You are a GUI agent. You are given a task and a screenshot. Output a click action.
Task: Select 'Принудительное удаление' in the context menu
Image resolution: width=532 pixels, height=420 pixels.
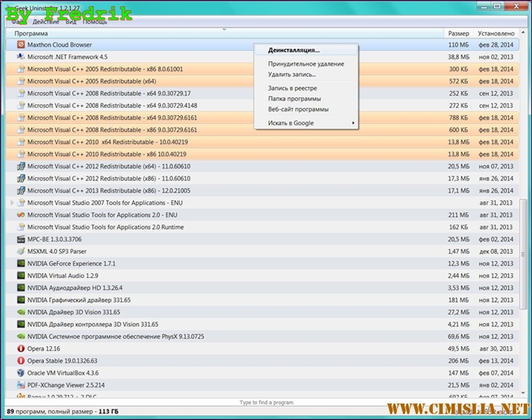coord(305,64)
